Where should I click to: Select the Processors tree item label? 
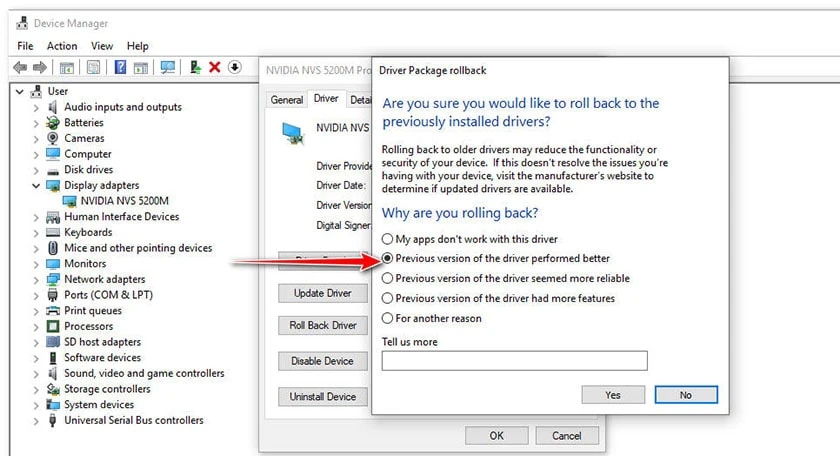pyautogui.click(x=88, y=326)
